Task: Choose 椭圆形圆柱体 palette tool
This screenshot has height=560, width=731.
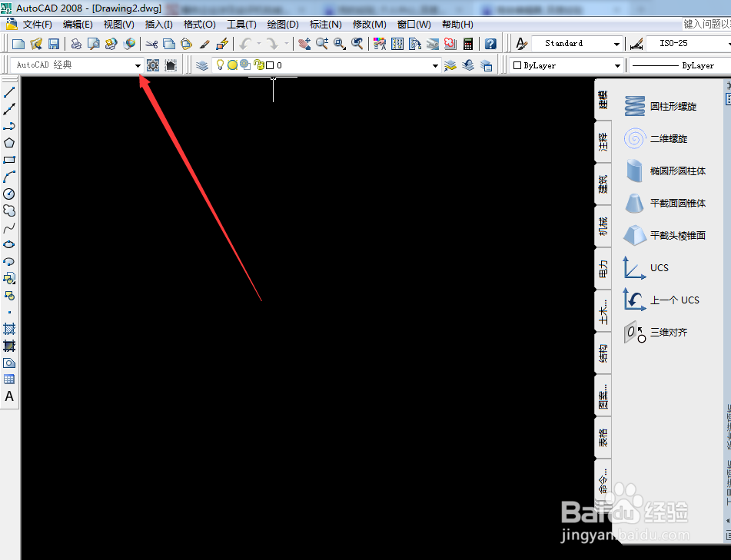Action: coord(664,171)
